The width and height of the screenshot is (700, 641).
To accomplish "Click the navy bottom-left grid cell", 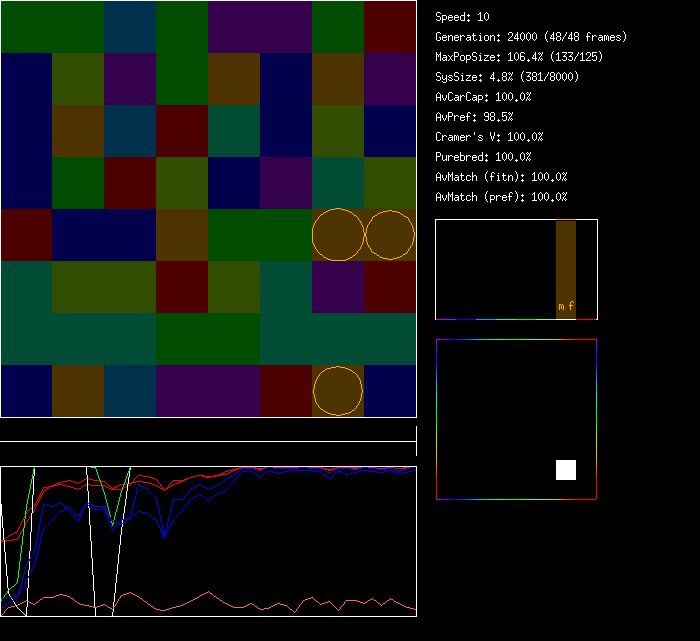I will (26, 390).
